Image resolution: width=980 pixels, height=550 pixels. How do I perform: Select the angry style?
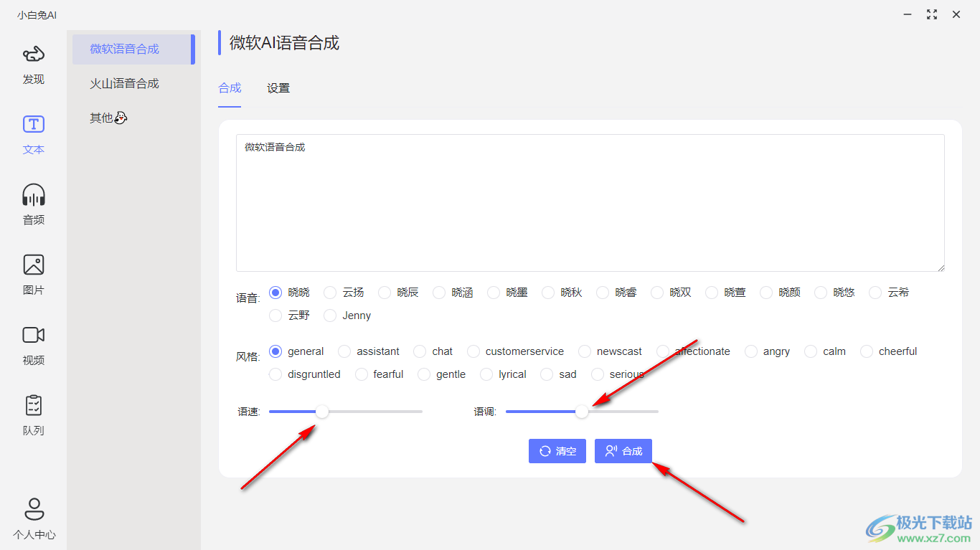click(x=768, y=351)
